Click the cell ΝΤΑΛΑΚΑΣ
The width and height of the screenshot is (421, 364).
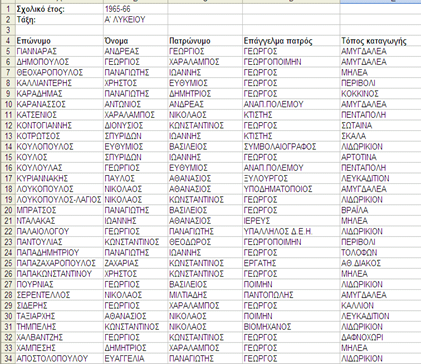pyautogui.click(x=59, y=221)
